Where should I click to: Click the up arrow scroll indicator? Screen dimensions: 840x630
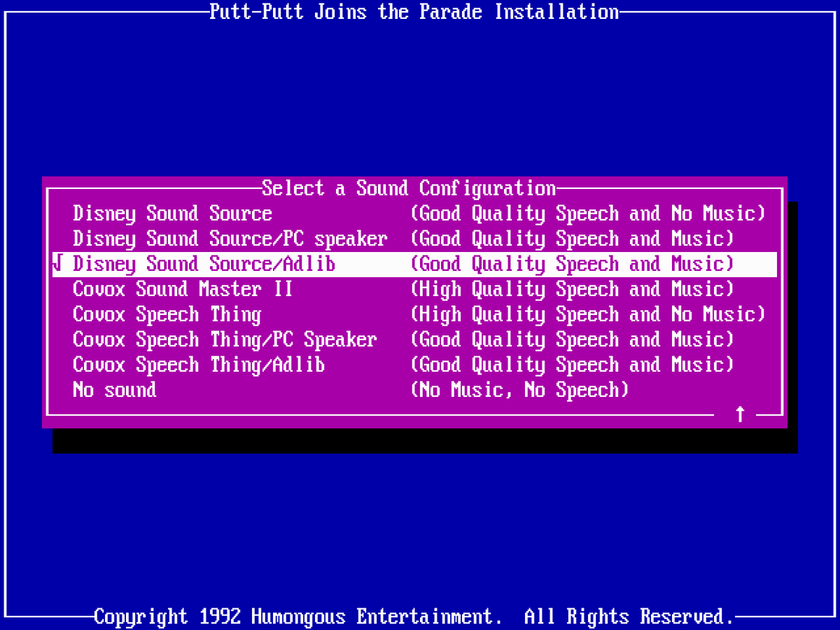[x=740, y=414]
